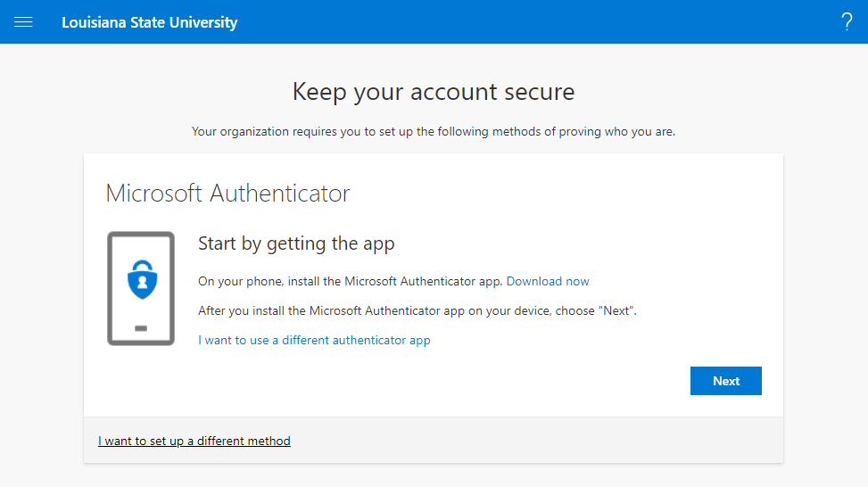Click the Louisiana State University header title

[x=150, y=22]
